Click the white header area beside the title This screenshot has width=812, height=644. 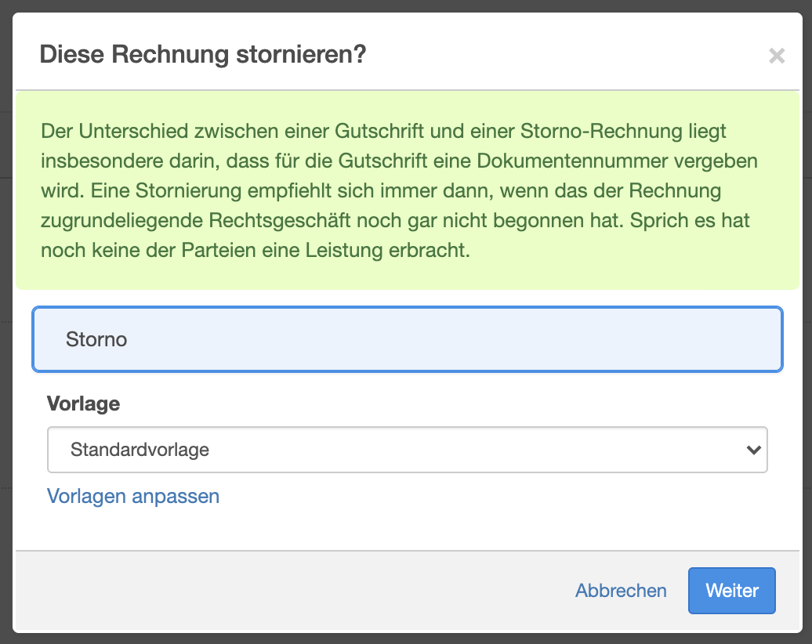click(x=564, y=55)
